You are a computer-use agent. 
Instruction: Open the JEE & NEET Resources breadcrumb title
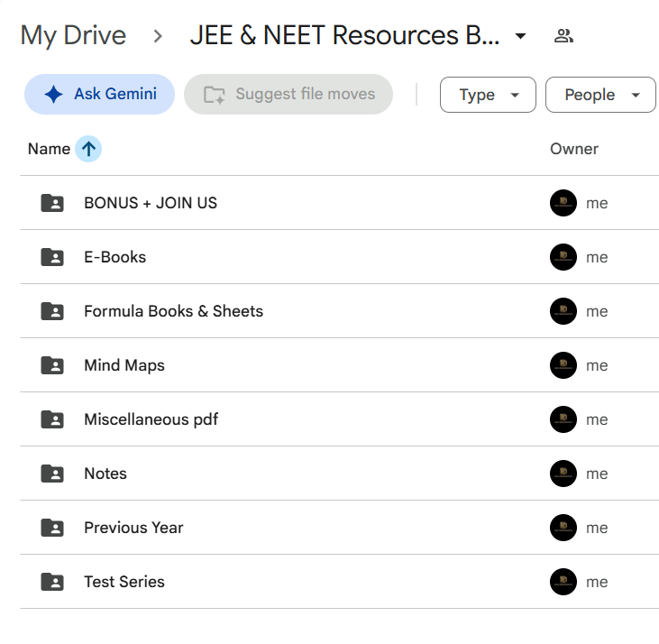(x=344, y=35)
